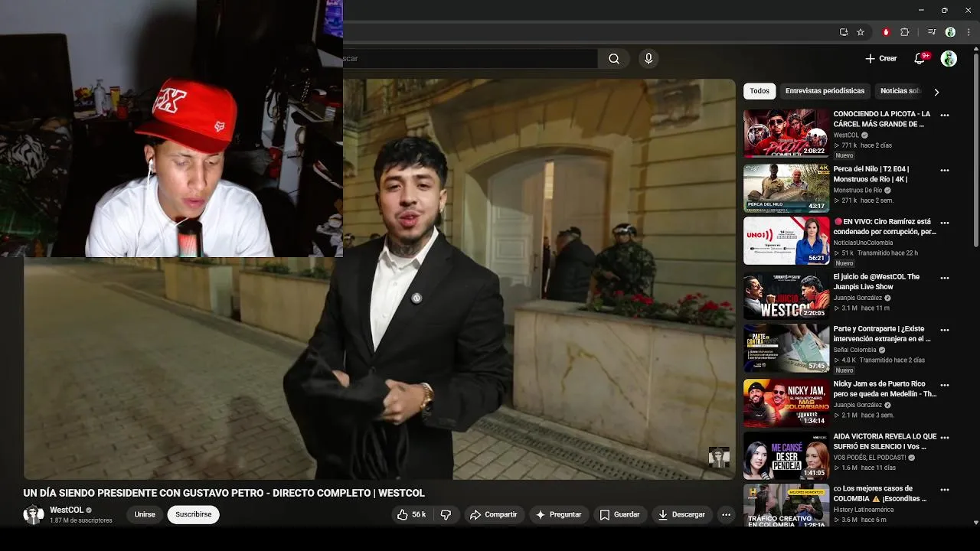This screenshot has height=551, width=980.
Task: Open WestCOL channel avatar under video
Action: [x=34, y=515]
